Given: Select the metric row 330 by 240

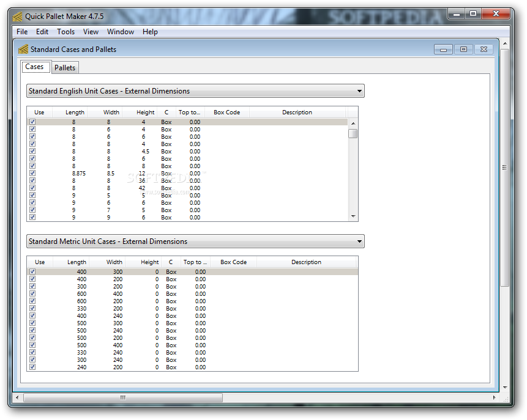Looking at the screenshot, I should [193, 353].
